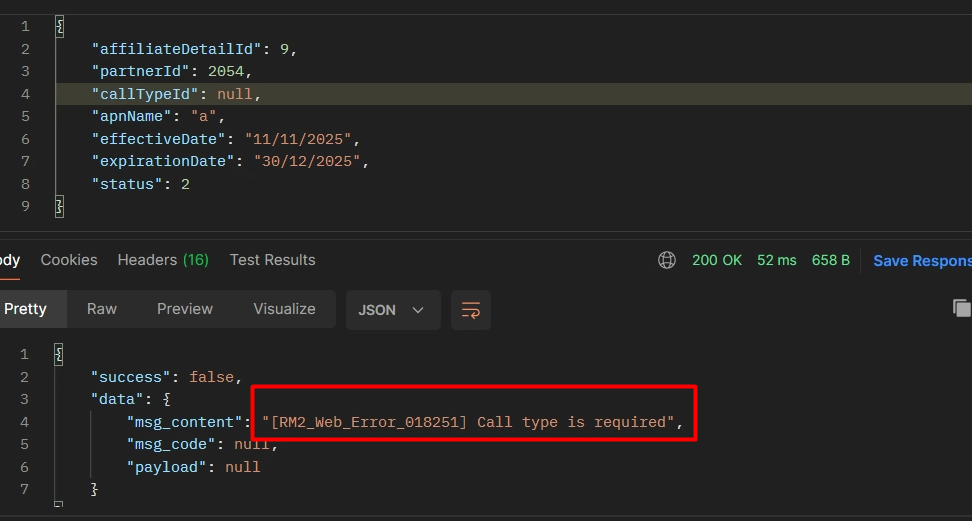Viewport: 972px width, 521px height.
Task: Click the response body Body tab
Action: click(9, 260)
